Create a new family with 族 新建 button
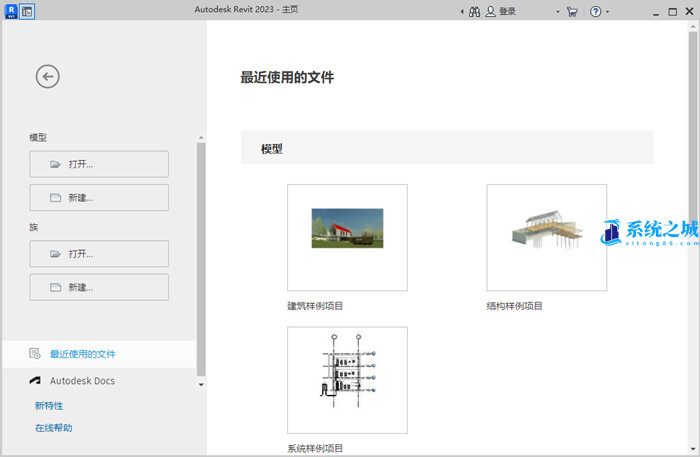 pos(99,287)
